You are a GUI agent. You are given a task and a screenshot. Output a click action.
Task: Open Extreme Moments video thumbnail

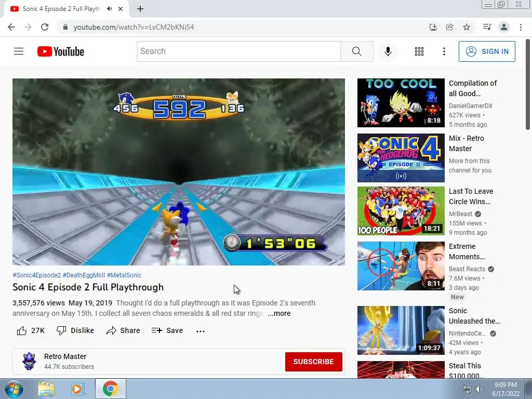tap(401, 266)
